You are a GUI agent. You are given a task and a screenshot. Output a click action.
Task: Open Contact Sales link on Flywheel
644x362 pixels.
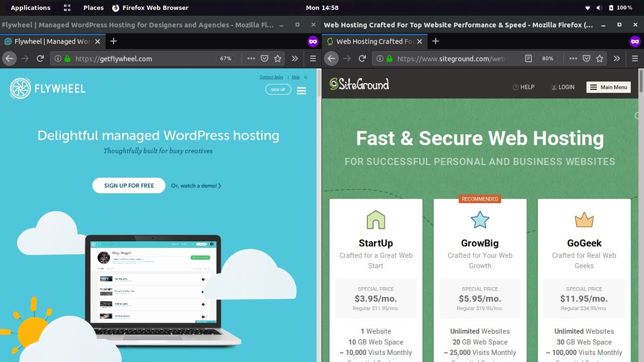click(271, 77)
